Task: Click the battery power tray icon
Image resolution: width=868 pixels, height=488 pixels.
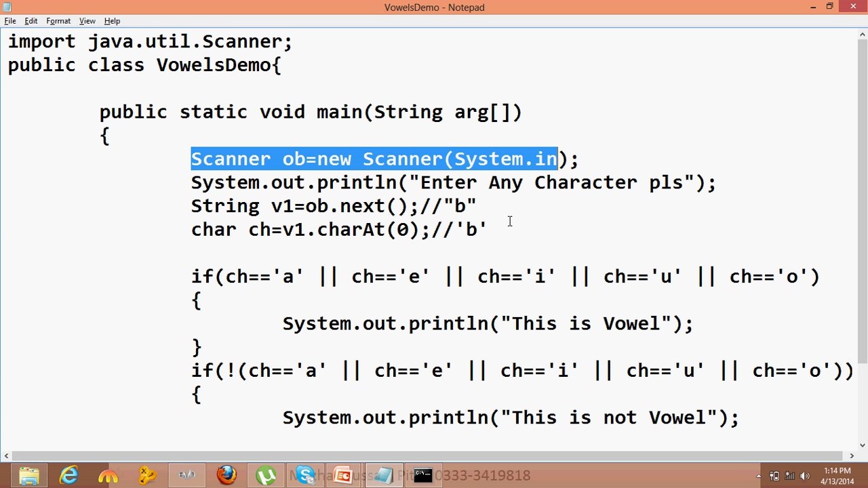Action: click(774, 476)
